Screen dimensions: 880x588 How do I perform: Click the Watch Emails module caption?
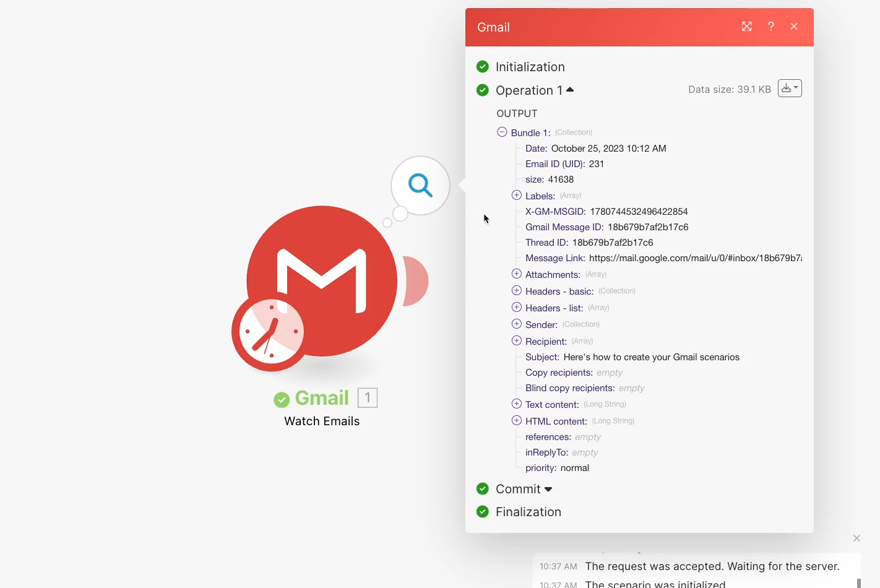[x=322, y=421]
